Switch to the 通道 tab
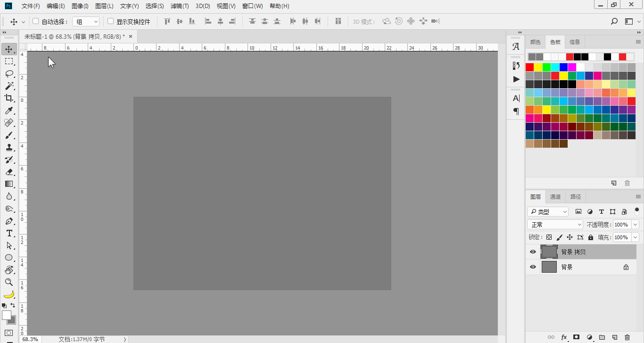The image size is (644, 343). click(555, 197)
